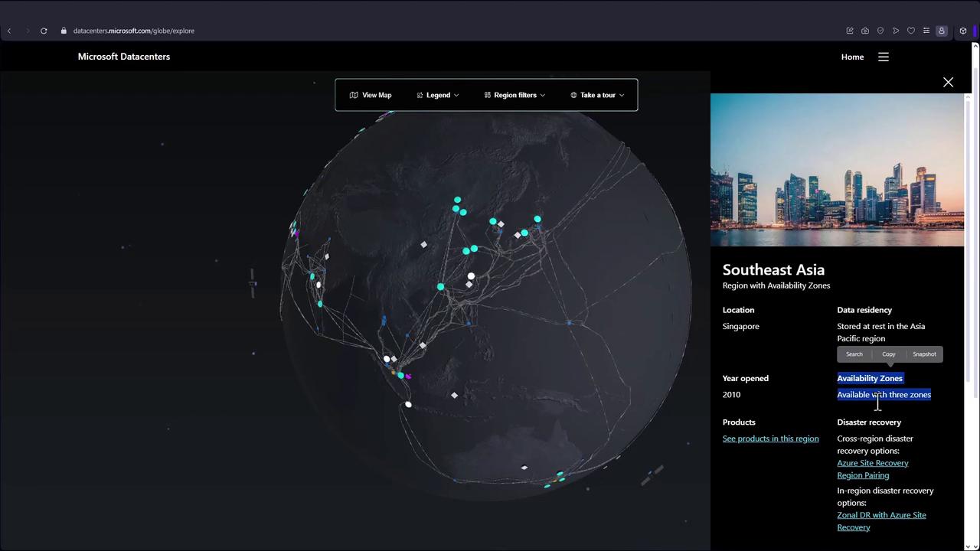Image resolution: width=980 pixels, height=551 pixels.
Task: Click the Disaster recovery label
Action: [869, 422]
